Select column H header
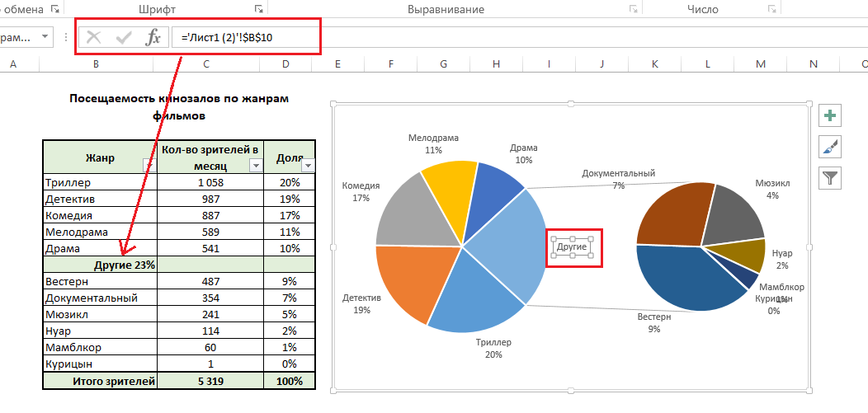The image size is (868, 413). 496,64
